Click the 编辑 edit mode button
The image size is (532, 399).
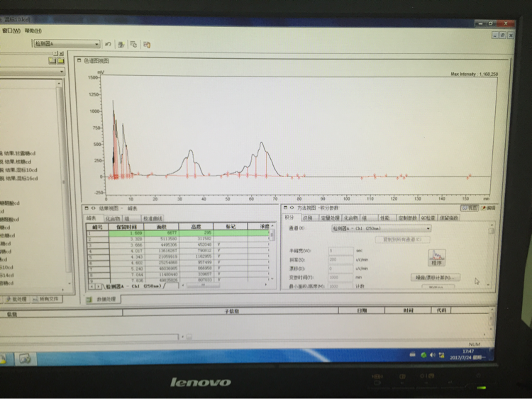(488, 208)
